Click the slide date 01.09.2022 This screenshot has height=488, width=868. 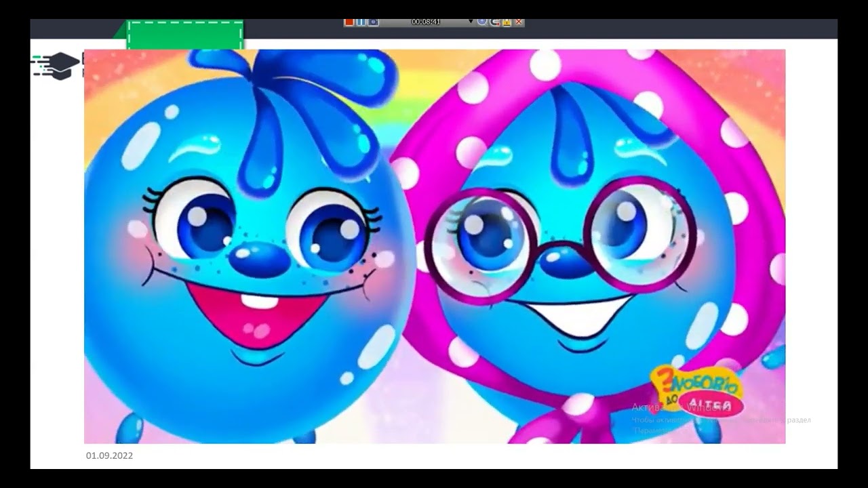(109, 455)
